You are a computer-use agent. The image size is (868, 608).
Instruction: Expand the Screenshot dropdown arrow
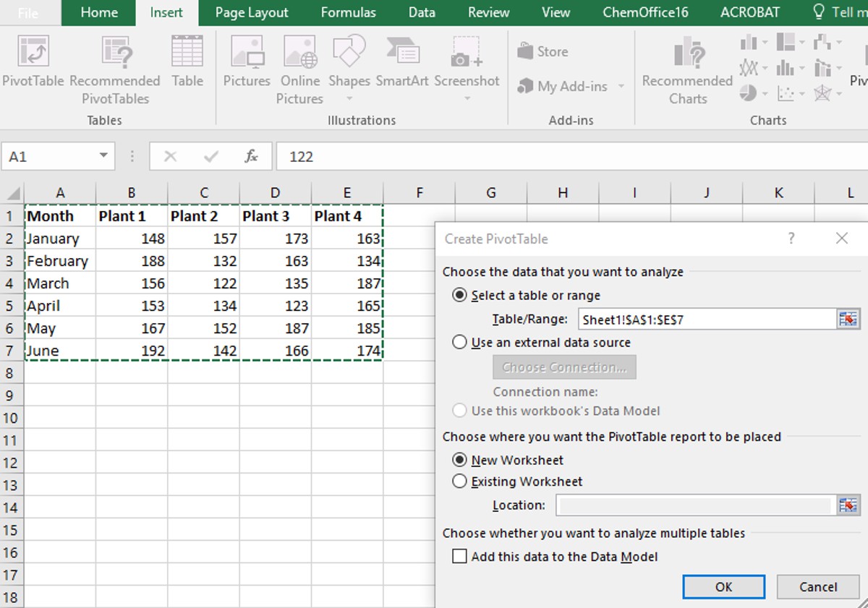tap(467, 99)
